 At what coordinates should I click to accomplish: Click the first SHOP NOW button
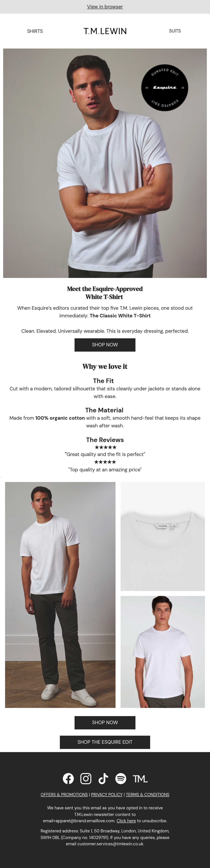point(105,345)
